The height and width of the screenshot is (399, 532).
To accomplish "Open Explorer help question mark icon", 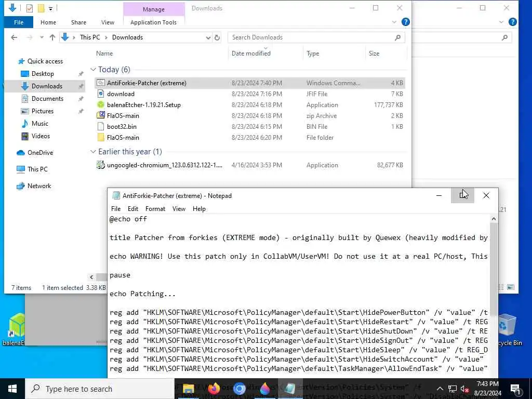I will pyautogui.click(x=405, y=22).
